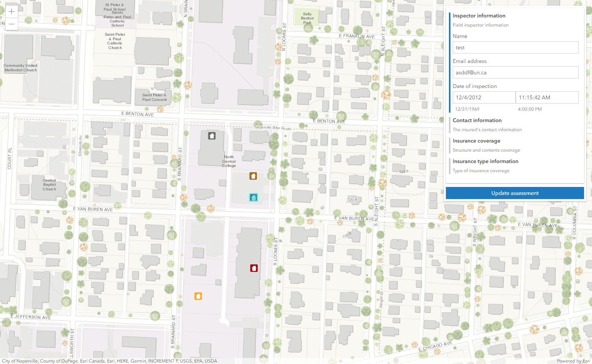This screenshot has width=592, height=364.
Task: Open the inspection time picker field
Action: click(x=547, y=97)
